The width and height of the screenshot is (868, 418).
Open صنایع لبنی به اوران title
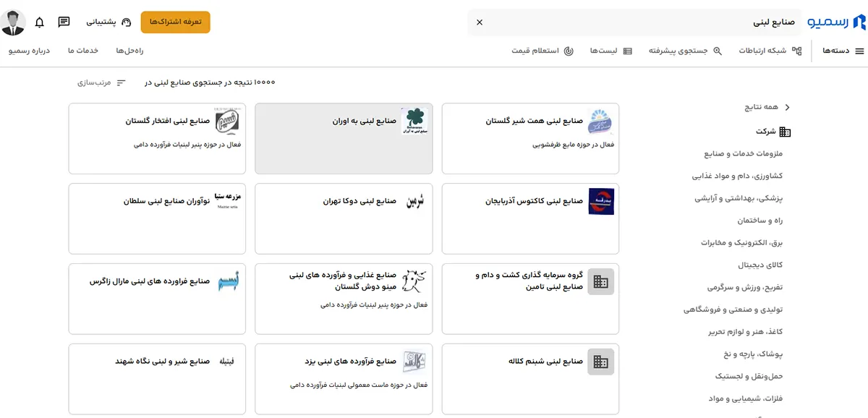tap(364, 121)
